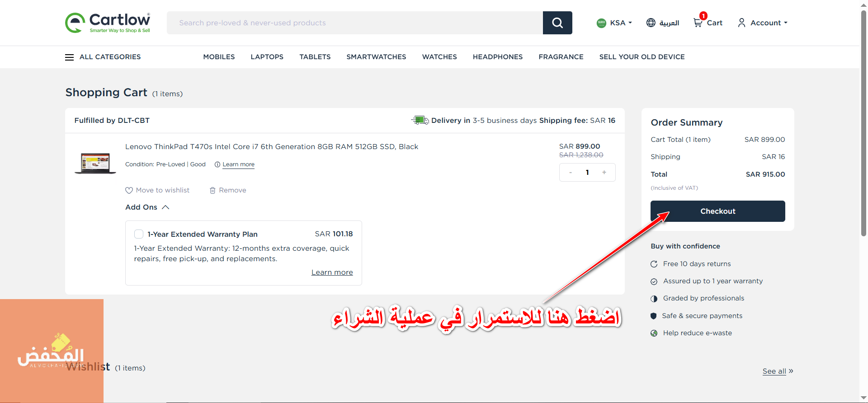
Task: Click Learn more next to product condition
Action: 238,164
